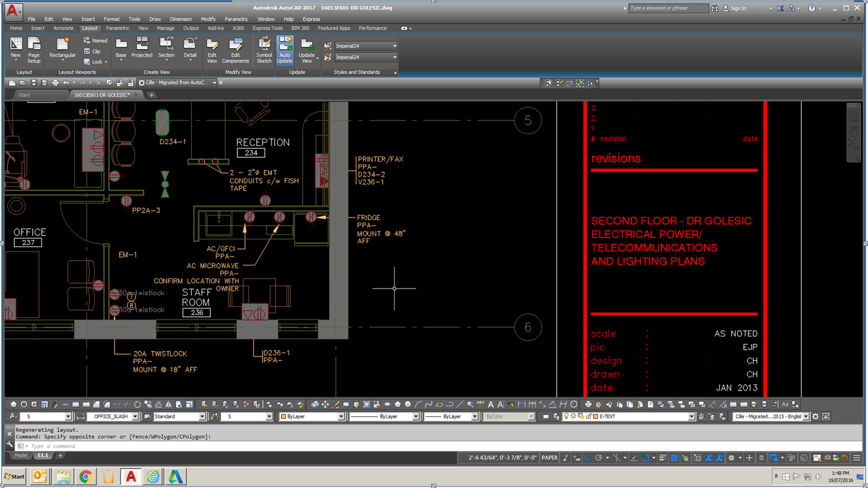Open the E-TEXT layer dropdown
This screenshot has width=868, height=488.
(x=690, y=416)
